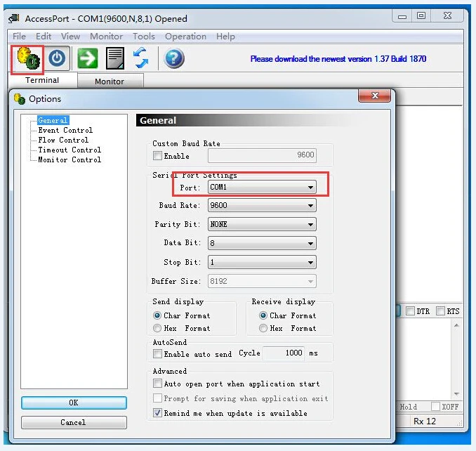Open the Options gear icon in toolbar
The height and width of the screenshot is (451, 476).
[27, 59]
